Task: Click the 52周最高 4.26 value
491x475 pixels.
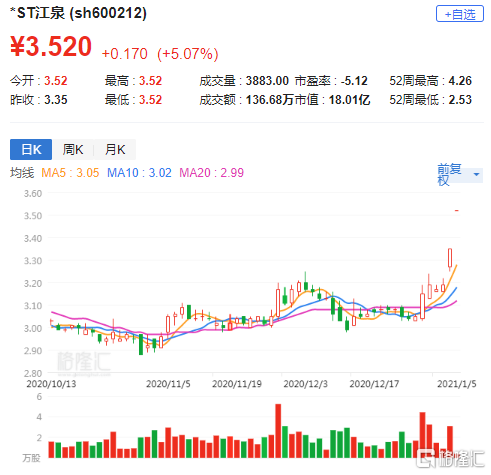Action: click(x=430, y=81)
